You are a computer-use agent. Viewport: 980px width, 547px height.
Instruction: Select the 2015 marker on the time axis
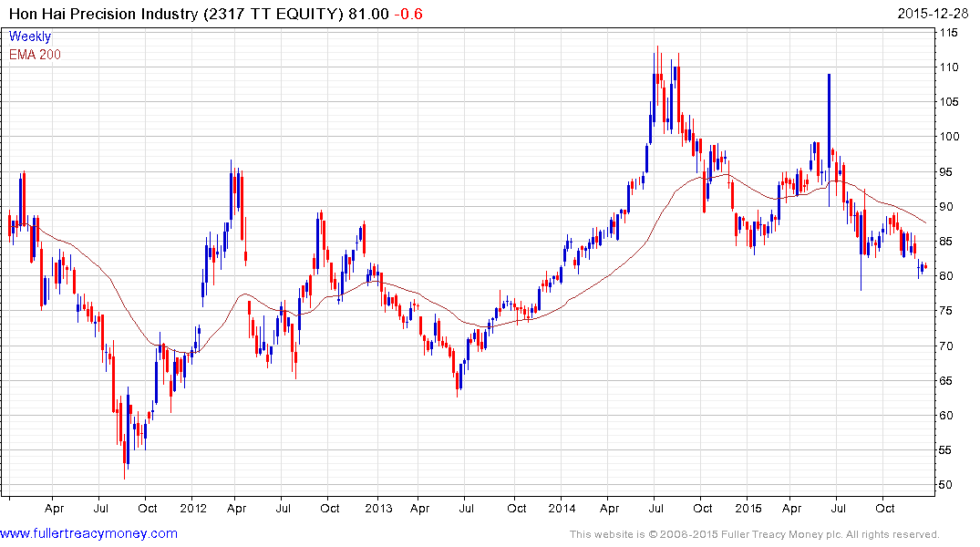(747, 508)
